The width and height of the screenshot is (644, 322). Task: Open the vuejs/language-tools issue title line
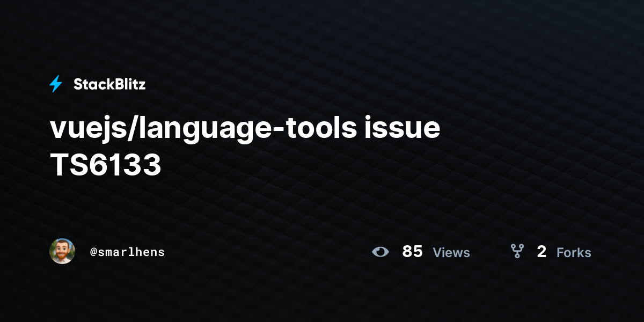(245, 129)
